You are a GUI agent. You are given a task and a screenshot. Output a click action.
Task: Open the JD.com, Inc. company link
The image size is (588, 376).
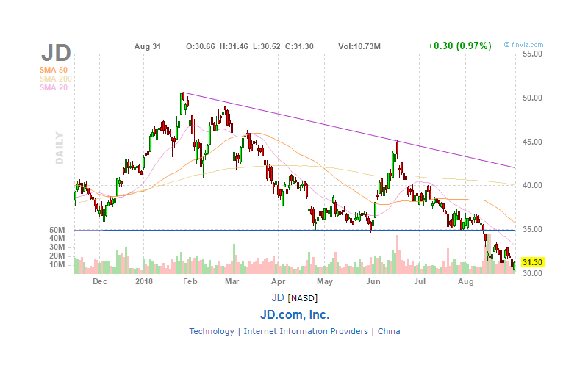coord(295,314)
